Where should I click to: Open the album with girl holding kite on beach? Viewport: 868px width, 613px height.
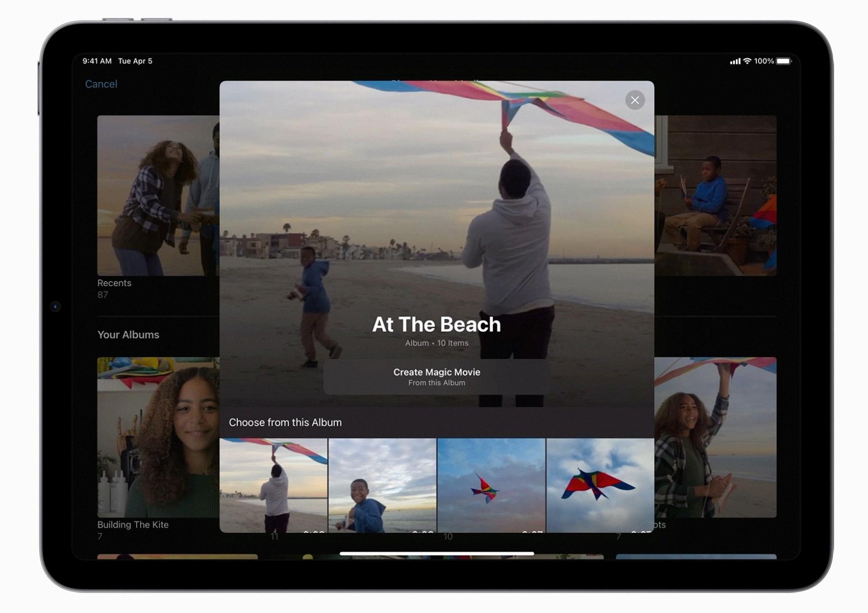[x=715, y=437]
